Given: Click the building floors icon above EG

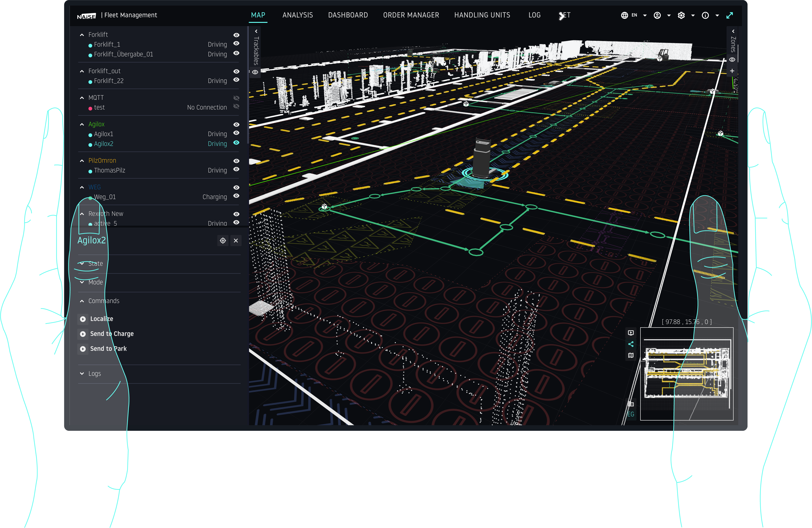Looking at the screenshot, I should click(x=630, y=404).
